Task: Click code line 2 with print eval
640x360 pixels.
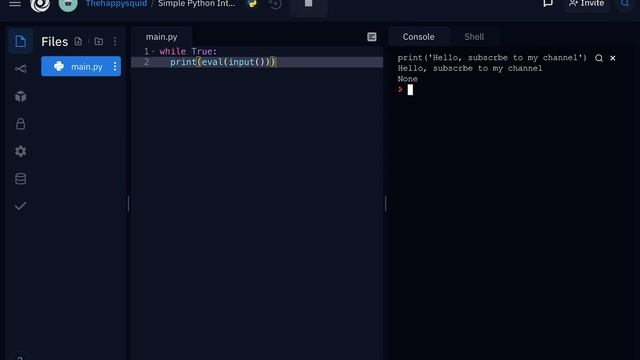Action: tap(257, 62)
